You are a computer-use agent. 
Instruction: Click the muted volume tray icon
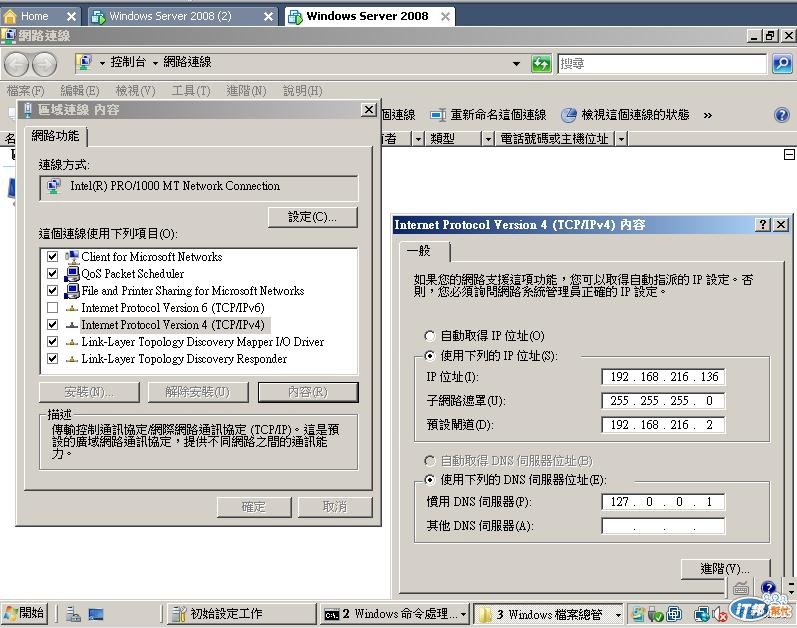[x=720, y=614]
